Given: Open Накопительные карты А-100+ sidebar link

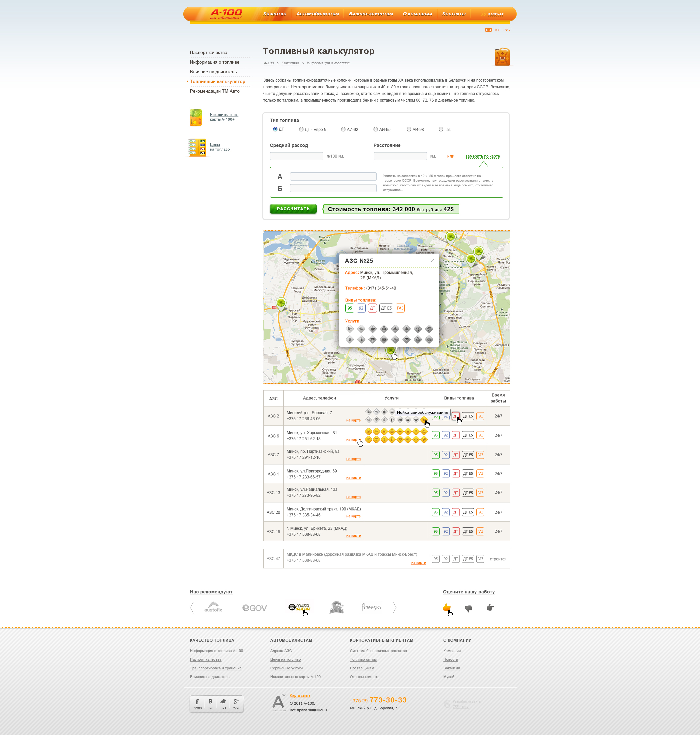Looking at the screenshot, I should pyautogui.click(x=224, y=117).
